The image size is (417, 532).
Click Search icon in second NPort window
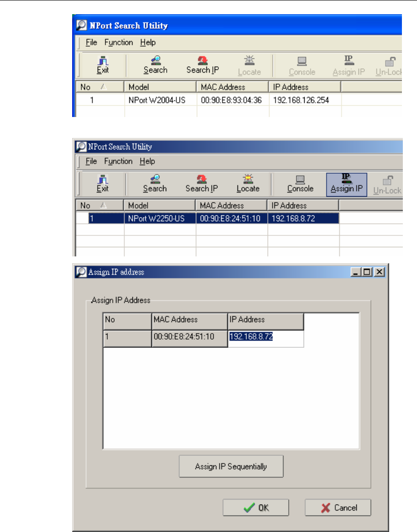click(x=154, y=184)
